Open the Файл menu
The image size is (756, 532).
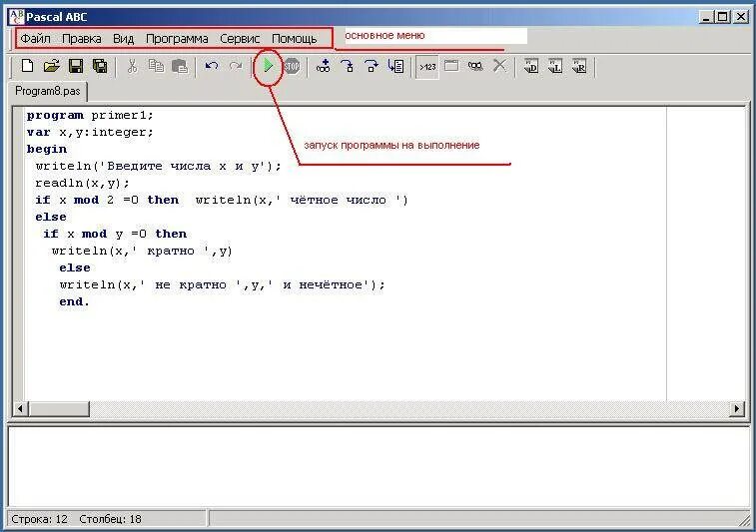35,39
